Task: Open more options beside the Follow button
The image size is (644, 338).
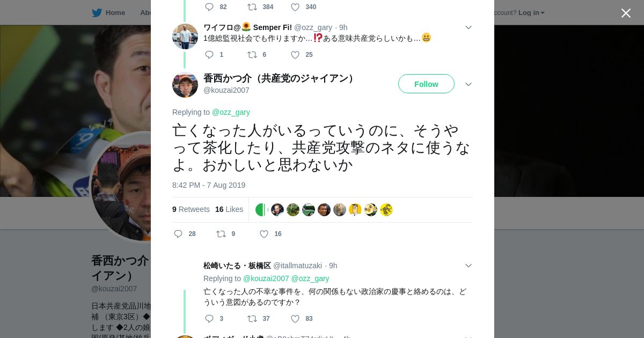Action: [x=468, y=84]
